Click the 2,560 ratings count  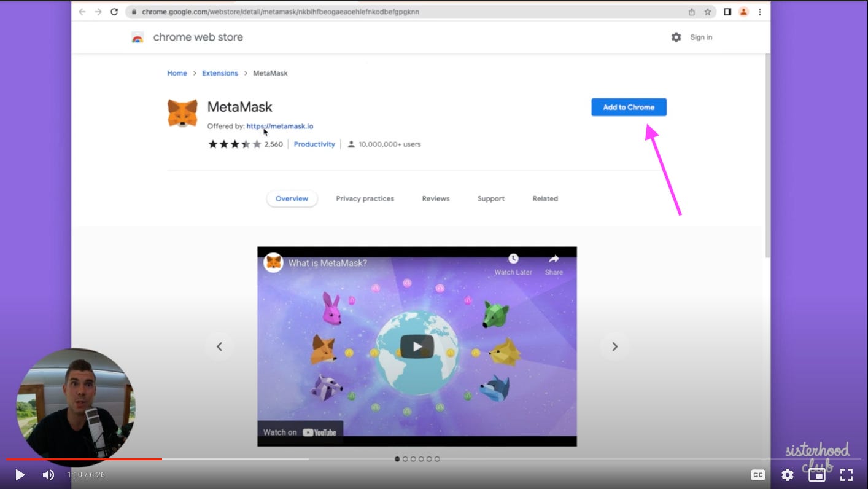pyautogui.click(x=274, y=144)
